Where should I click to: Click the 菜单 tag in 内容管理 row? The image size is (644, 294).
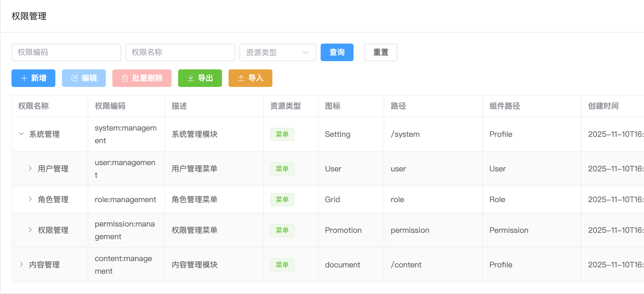(282, 265)
